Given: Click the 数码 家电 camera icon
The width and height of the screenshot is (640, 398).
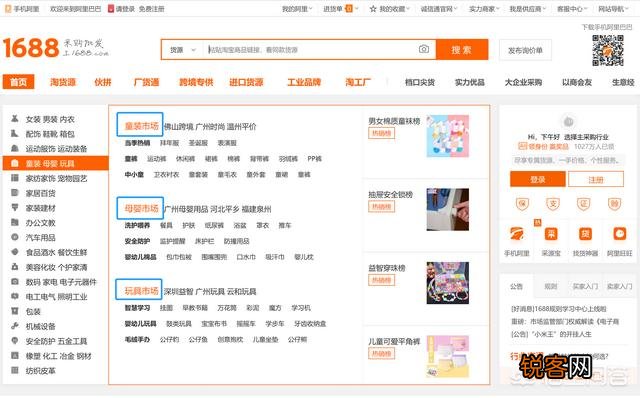Looking at the screenshot, I should pos(15,282).
